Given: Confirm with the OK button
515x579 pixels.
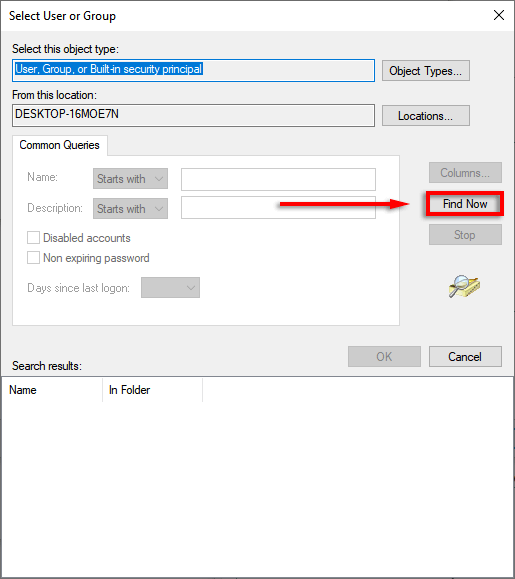Looking at the screenshot, I should [384, 356].
